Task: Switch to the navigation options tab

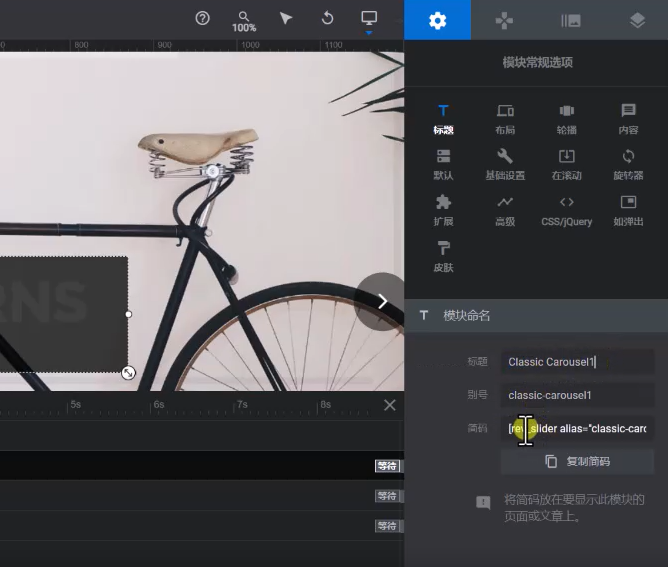Action: 504,20
